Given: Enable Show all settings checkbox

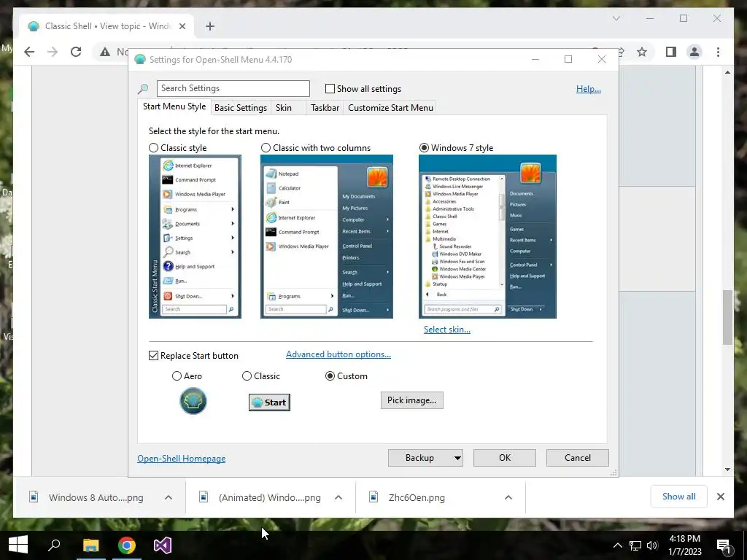Looking at the screenshot, I should 330,88.
